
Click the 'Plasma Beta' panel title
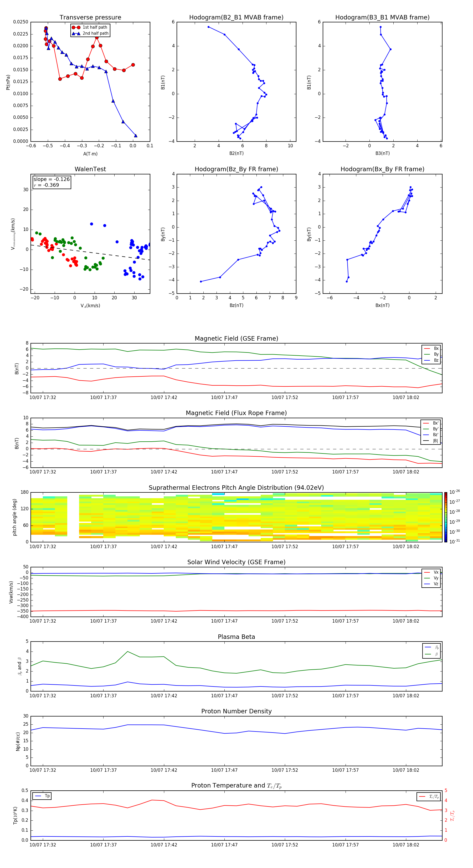click(x=236, y=637)
